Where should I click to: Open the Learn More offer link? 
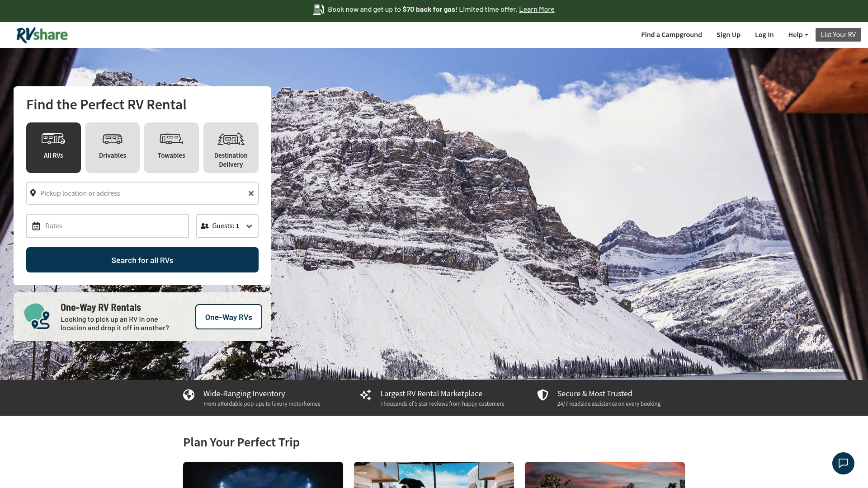click(x=537, y=9)
